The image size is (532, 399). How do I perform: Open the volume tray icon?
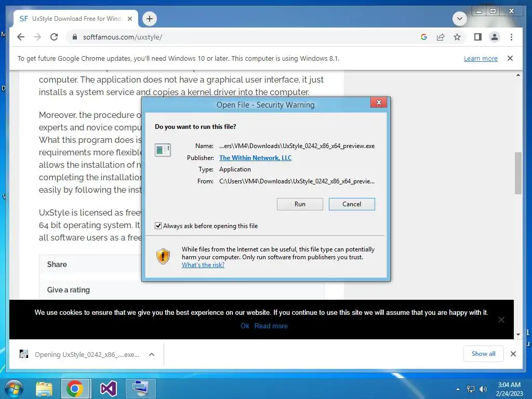[x=483, y=389]
